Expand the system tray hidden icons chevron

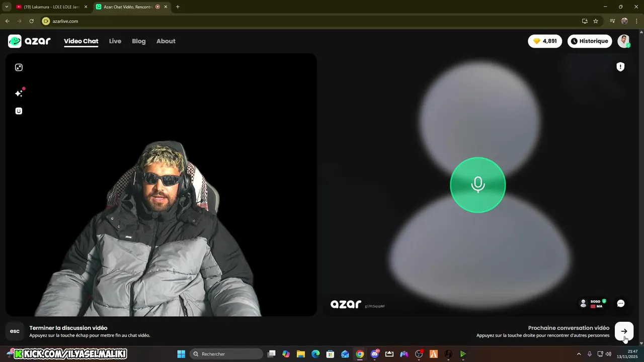pos(579,354)
